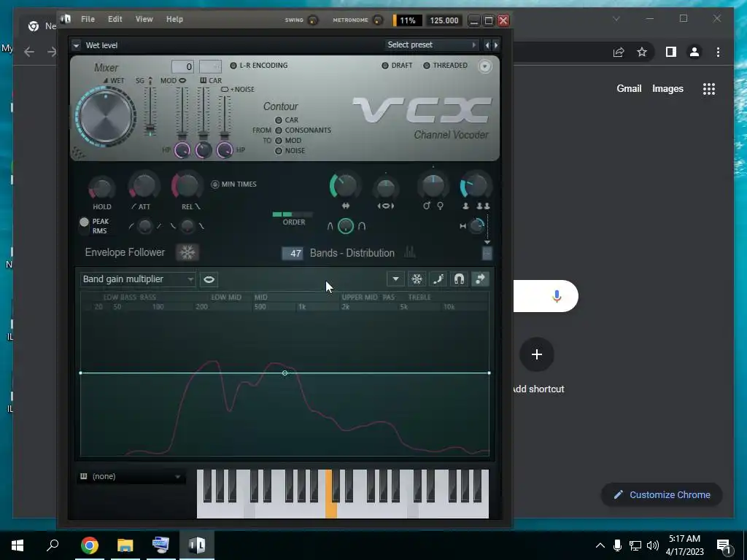Click the round options button on VCX panel

pyautogui.click(x=484, y=66)
